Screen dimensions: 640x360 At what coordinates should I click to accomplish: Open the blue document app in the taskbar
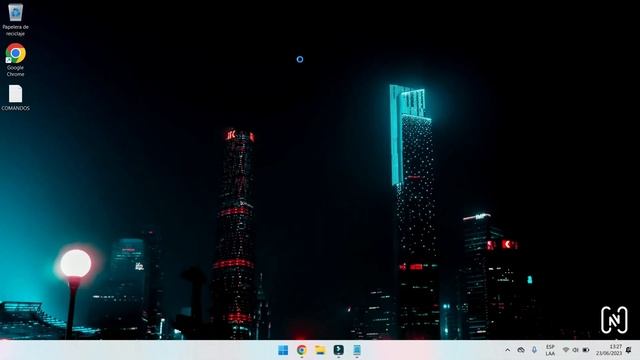tap(357, 350)
